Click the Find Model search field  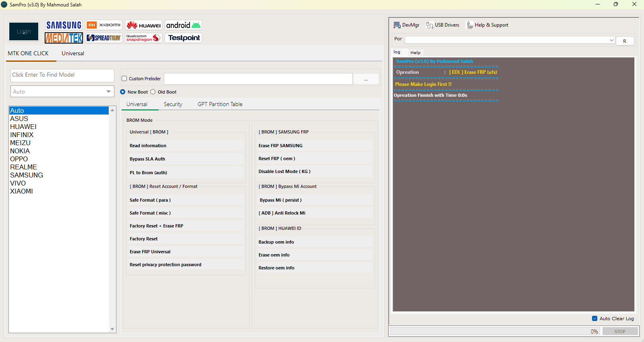click(62, 75)
